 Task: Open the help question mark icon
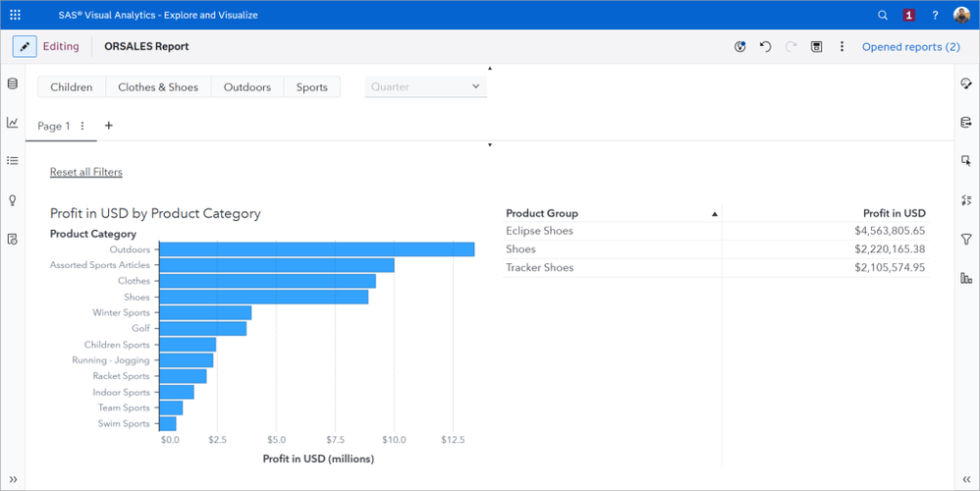[935, 15]
